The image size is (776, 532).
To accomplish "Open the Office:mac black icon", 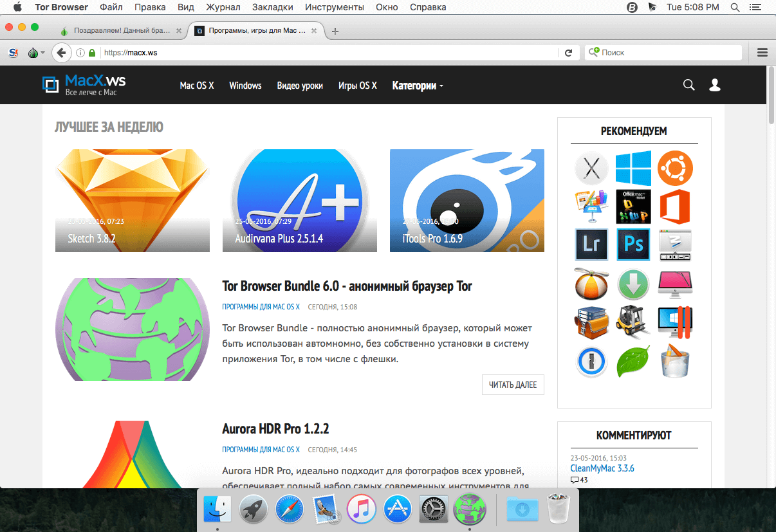I will [633, 206].
